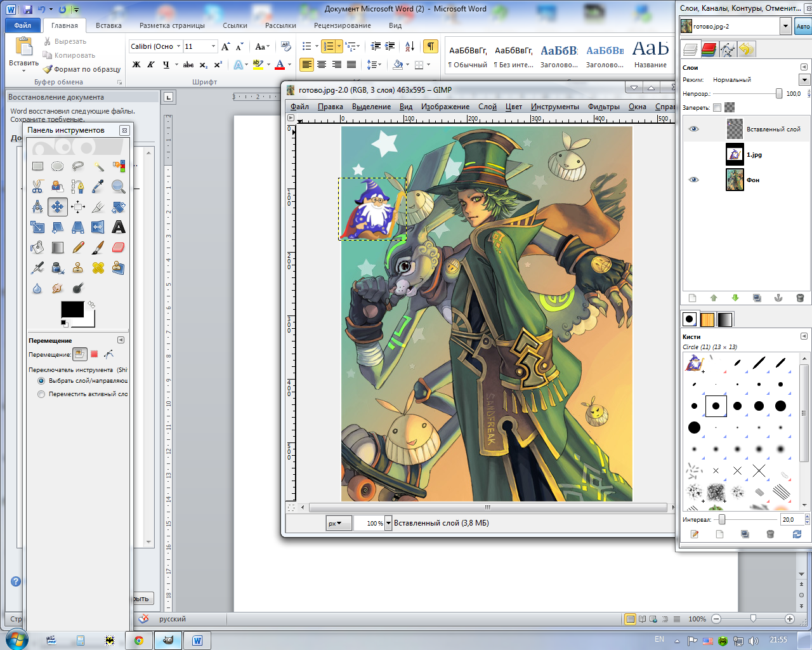Toggle paragraph marks ¶ button in Word

431,46
